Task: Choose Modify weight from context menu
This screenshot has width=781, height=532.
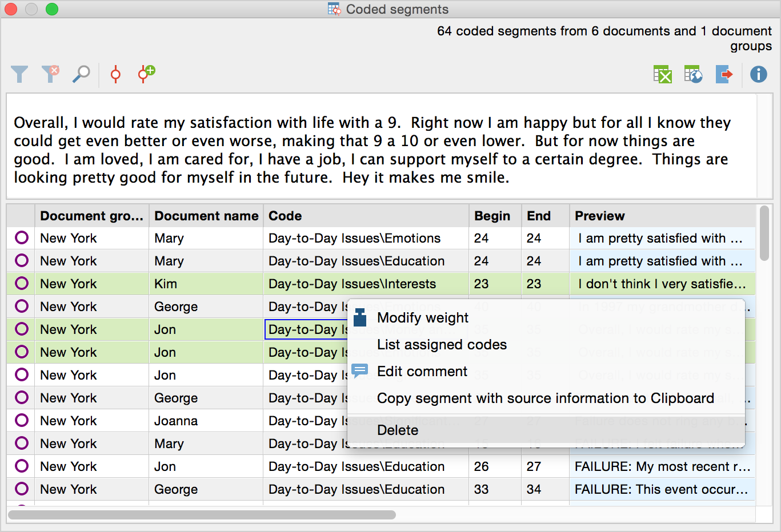Action: [x=422, y=318]
